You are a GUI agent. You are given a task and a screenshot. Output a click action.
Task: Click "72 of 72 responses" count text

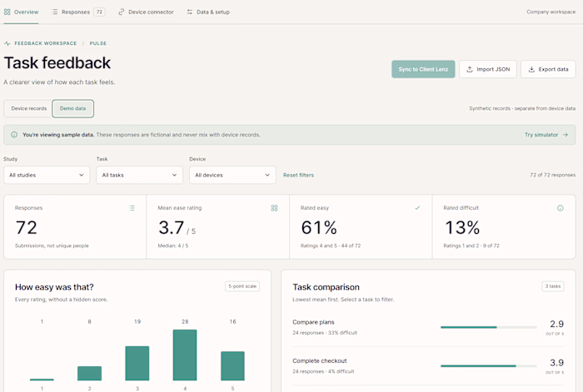(552, 175)
